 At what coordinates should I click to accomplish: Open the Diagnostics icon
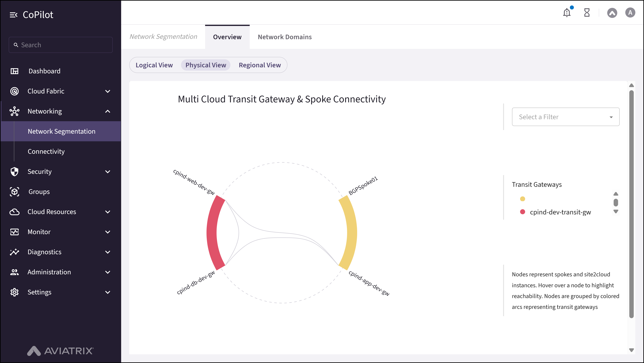(x=14, y=252)
